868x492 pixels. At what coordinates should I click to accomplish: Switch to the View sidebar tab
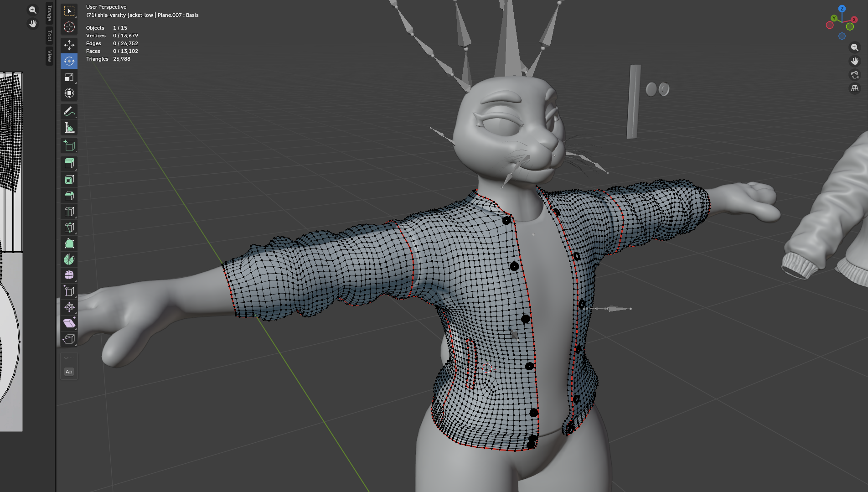pyautogui.click(x=49, y=56)
